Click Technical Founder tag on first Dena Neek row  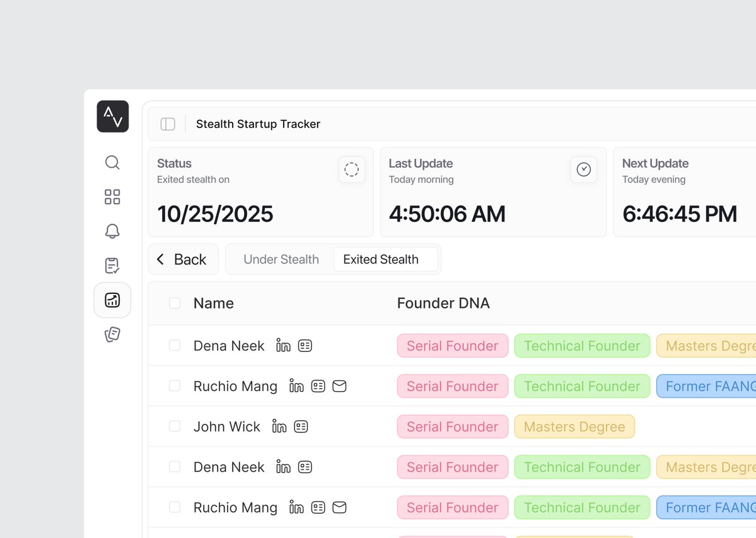[x=582, y=346]
